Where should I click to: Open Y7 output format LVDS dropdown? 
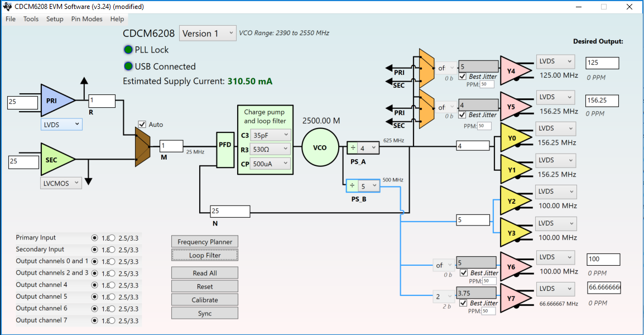(x=555, y=289)
